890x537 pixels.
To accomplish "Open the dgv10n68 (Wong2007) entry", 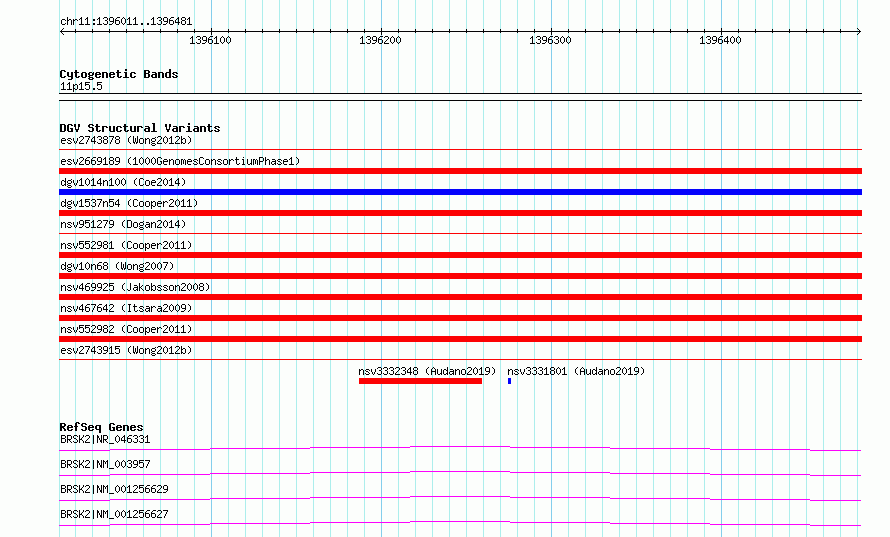I will pos(117,266).
